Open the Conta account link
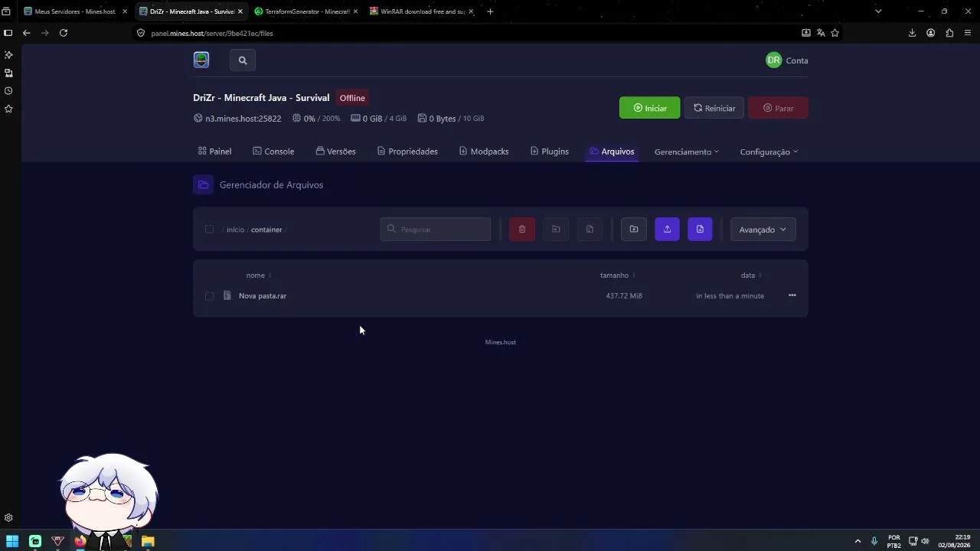 click(x=797, y=60)
